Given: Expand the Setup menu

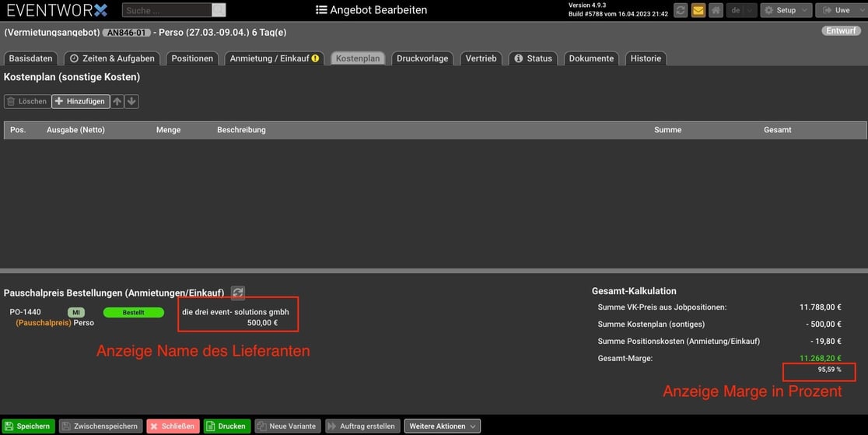Looking at the screenshot, I should pyautogui.click(x=786, y=10).
